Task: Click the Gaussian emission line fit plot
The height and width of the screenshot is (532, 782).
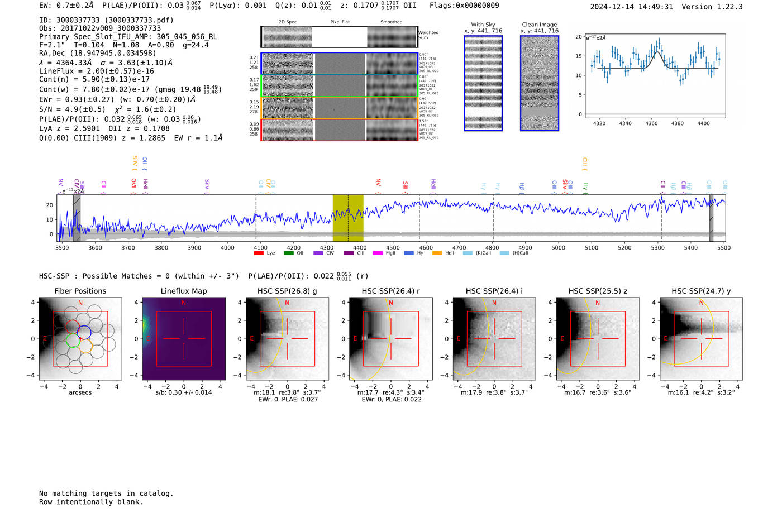Action: [655, 75]
